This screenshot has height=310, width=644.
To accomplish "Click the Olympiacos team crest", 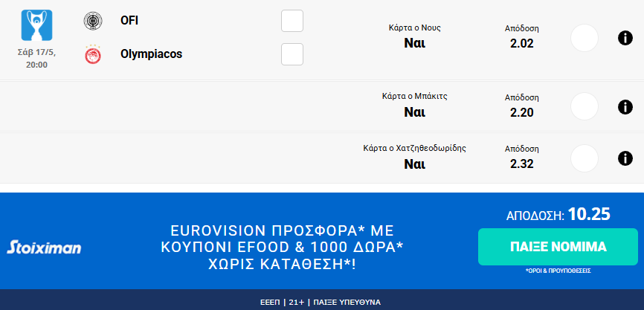I will coord(93,54).
